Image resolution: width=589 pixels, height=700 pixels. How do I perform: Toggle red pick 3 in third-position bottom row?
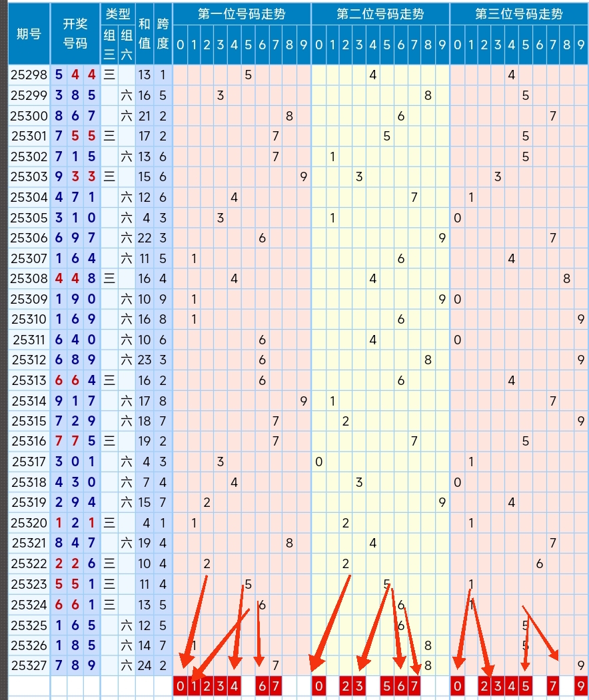click(x=498, y=686)
